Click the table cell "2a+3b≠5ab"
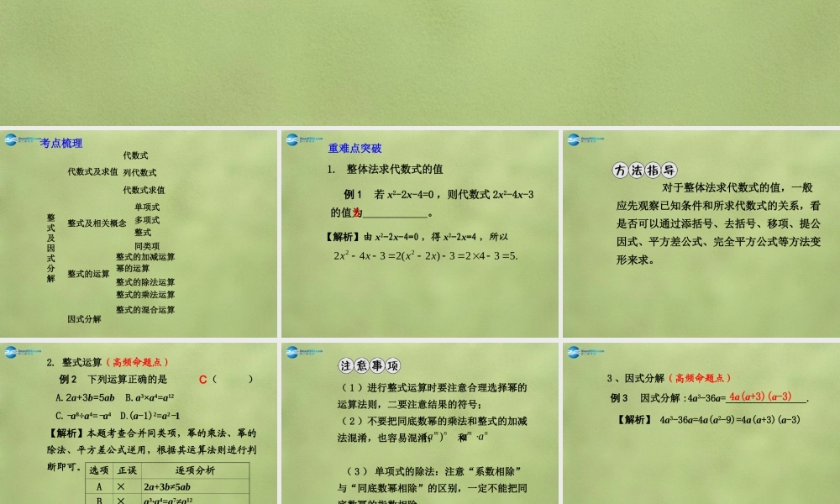840x504 pixels. [166, 487]
